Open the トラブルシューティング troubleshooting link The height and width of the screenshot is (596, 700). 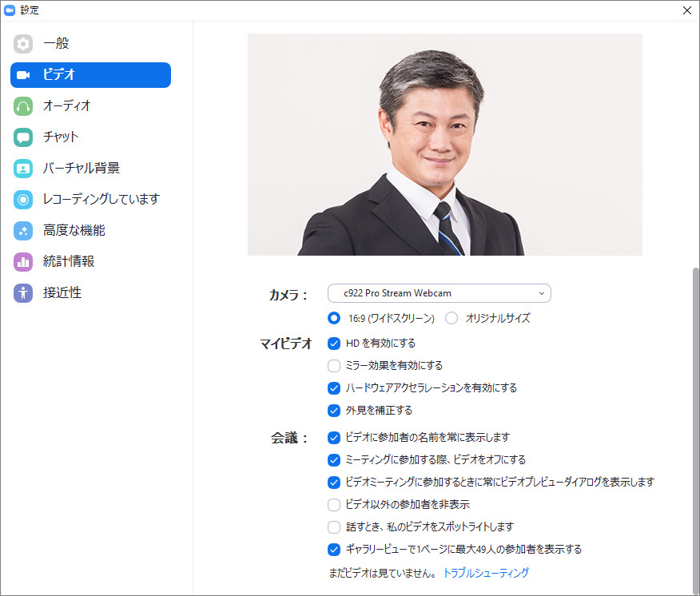coord(486,573)
